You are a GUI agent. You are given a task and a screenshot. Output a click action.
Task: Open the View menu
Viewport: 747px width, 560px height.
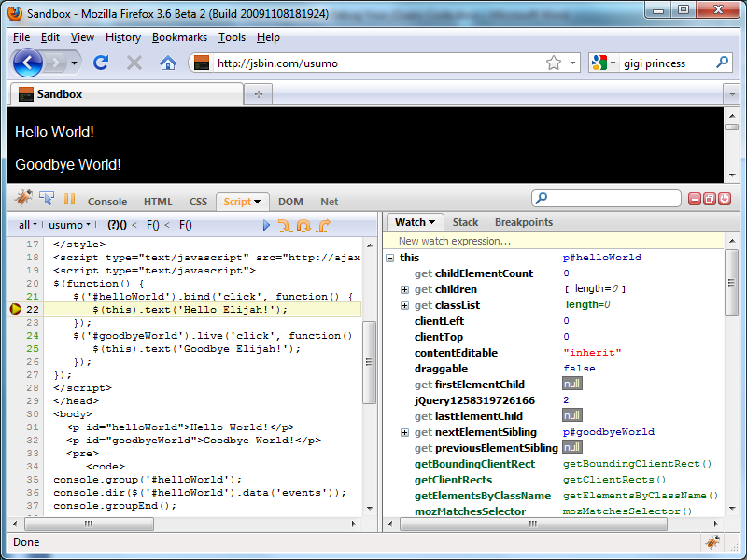[x=82, y=37]
